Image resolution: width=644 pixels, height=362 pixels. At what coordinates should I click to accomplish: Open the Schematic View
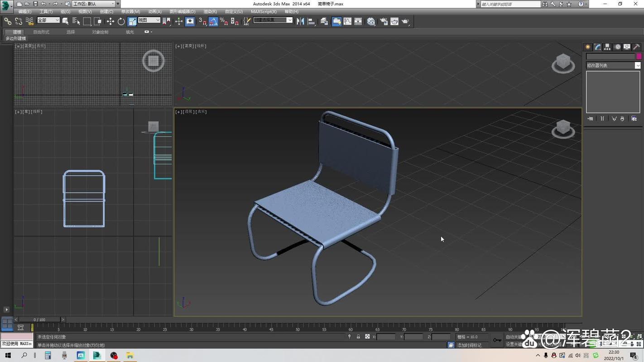pos(359,21)
